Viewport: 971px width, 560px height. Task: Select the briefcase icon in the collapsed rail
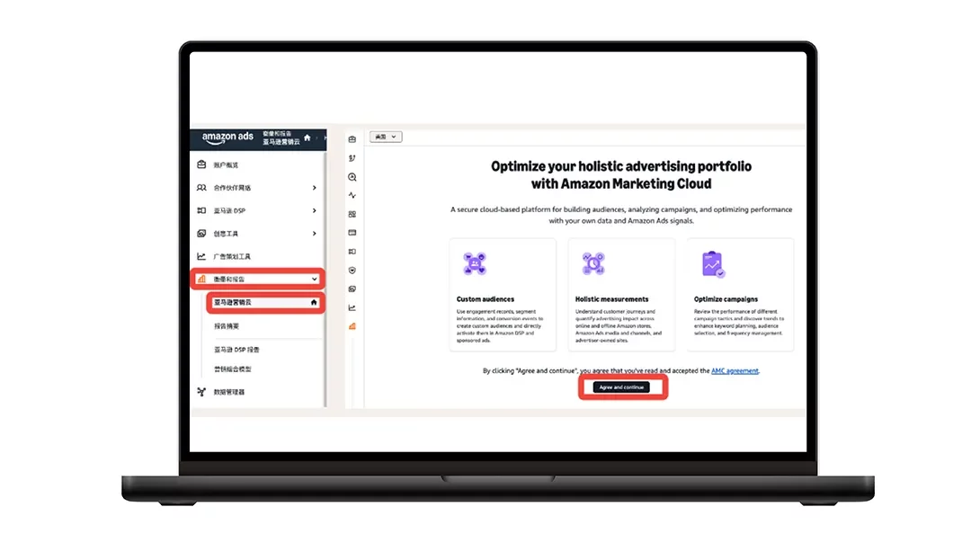(352, 139)
